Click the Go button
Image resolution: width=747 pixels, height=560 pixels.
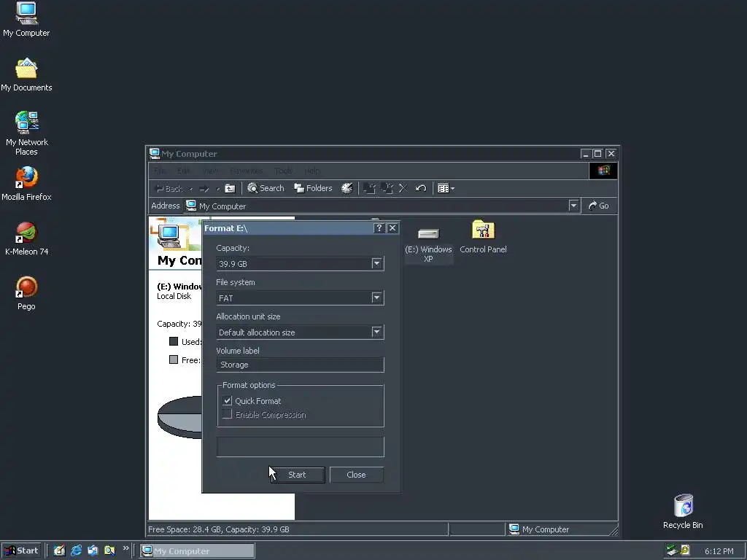coord(599,206)
